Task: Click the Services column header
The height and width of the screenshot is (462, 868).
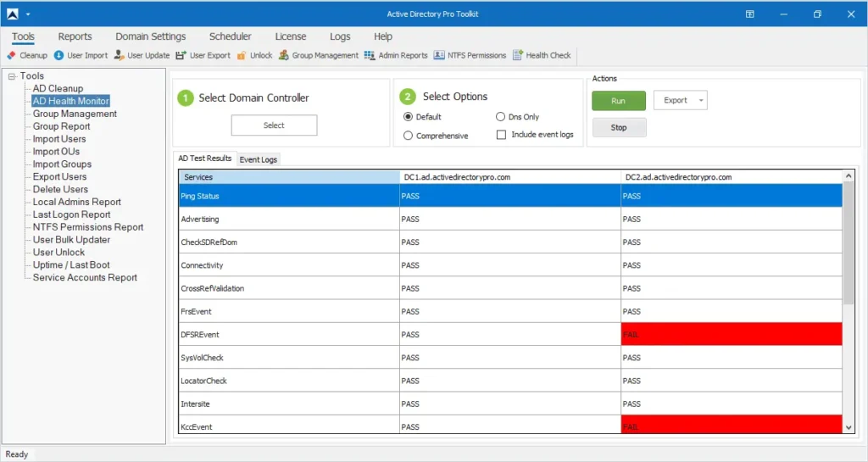Action: pyautogui.click(x=289, y=177)
